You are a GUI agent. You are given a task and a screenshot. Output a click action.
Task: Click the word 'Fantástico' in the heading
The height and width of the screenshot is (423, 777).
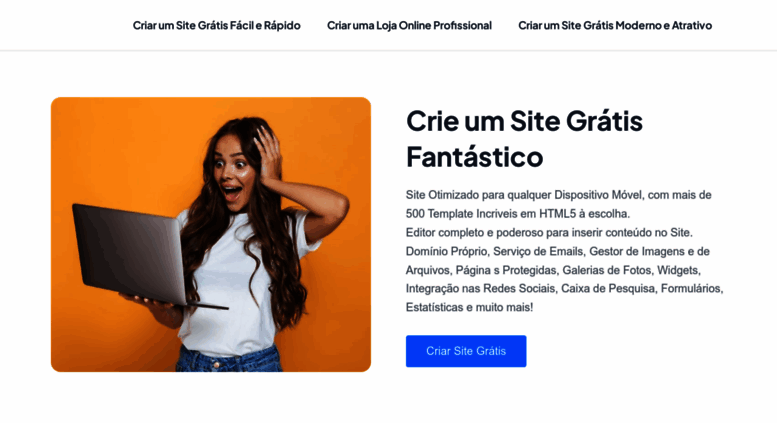(x=475, y=157)
